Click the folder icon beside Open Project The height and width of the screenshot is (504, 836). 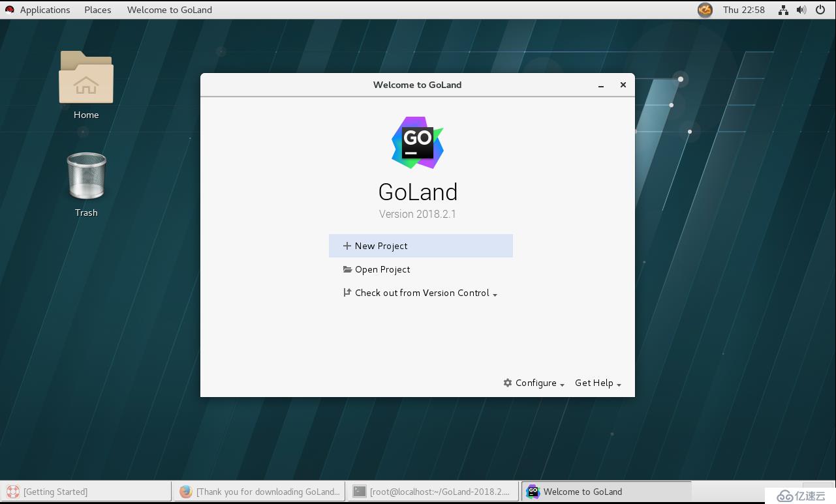pos(347,269)
